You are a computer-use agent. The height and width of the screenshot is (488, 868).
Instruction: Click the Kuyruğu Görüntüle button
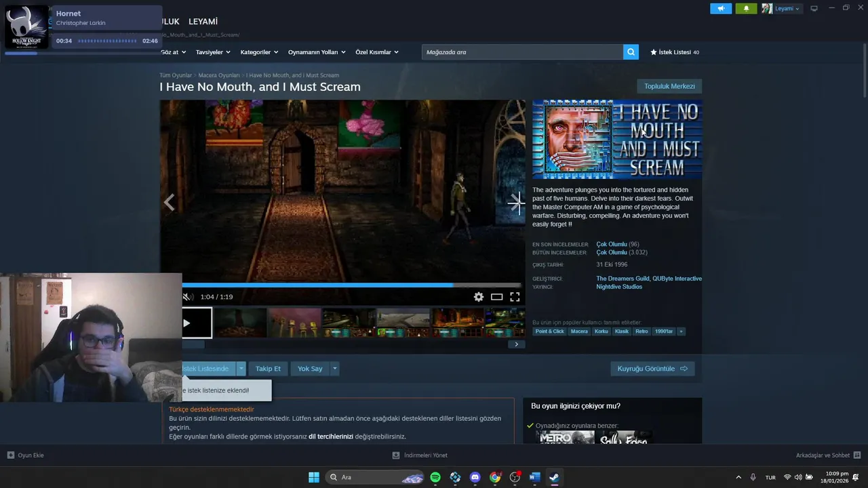(x=652, y=369)
